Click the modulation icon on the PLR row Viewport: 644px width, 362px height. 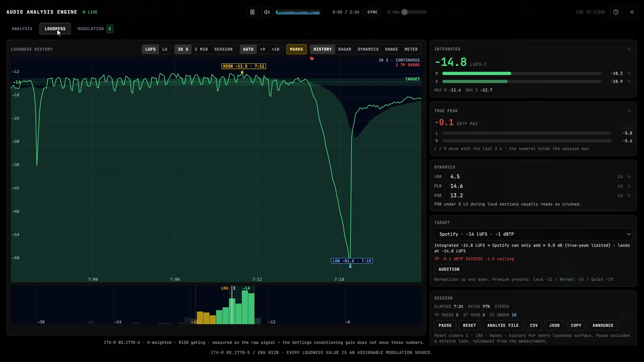(x=629, y=186)
